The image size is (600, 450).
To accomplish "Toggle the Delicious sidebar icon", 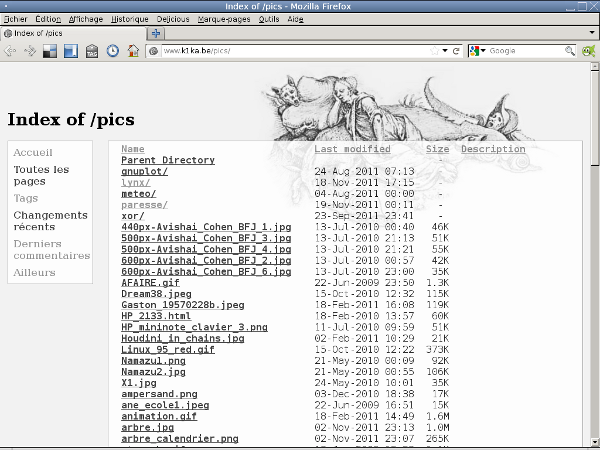I will click(x=71, y=51).
